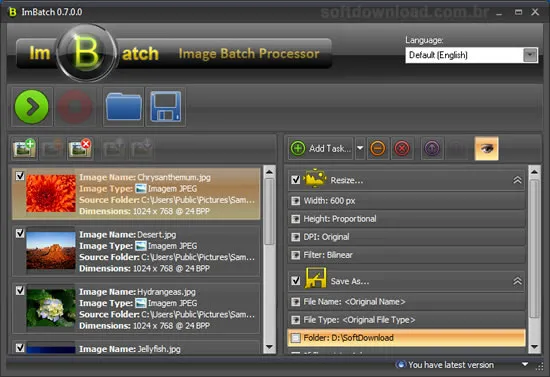Click orange minus remove task icon

point(377,148)
